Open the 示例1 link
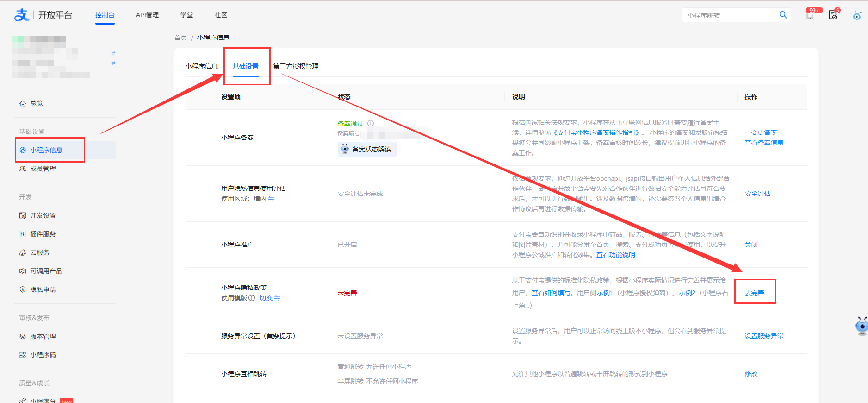 (605, 293)
